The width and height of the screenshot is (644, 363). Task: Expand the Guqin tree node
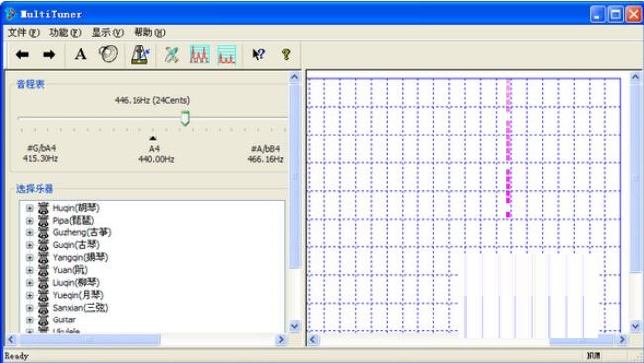tap(29, 245)
